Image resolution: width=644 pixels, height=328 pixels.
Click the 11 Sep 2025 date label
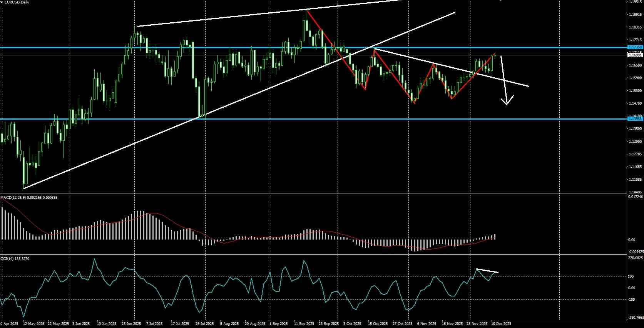coord(304,324)
